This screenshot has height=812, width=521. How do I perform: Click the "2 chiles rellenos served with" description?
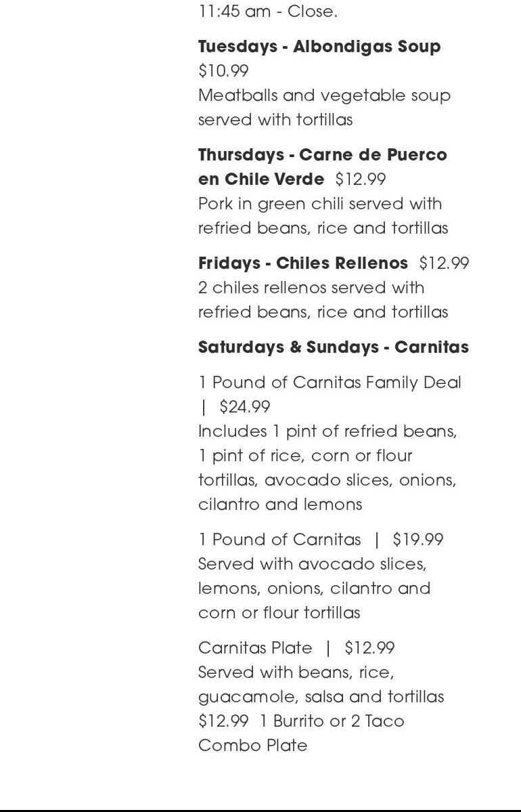(x=311, y=288)
